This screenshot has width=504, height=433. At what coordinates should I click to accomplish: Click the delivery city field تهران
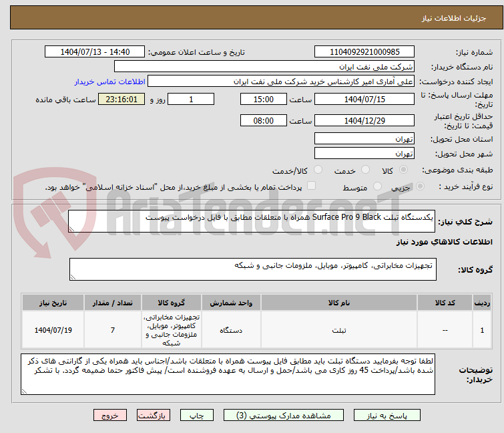[x=364, y=154]
